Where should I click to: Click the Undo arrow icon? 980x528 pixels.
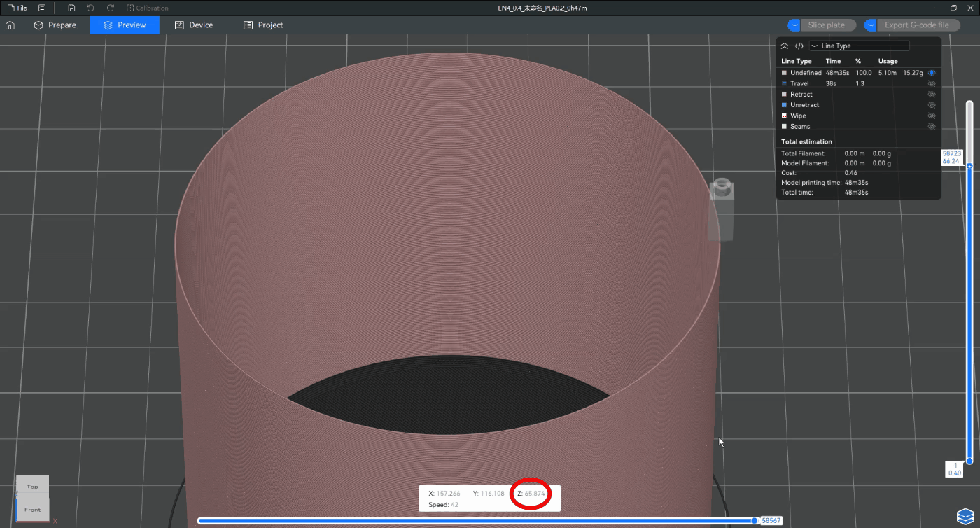click(x=90, y=8)
